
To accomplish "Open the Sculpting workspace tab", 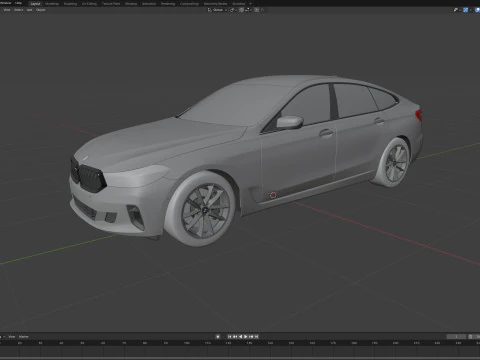I will click(70, 4).
